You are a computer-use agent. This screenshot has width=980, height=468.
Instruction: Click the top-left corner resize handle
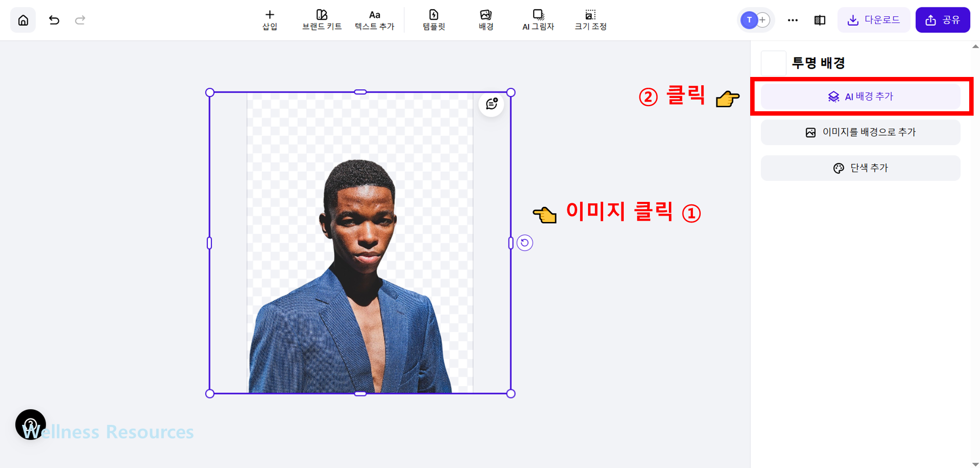coord(210,92)
